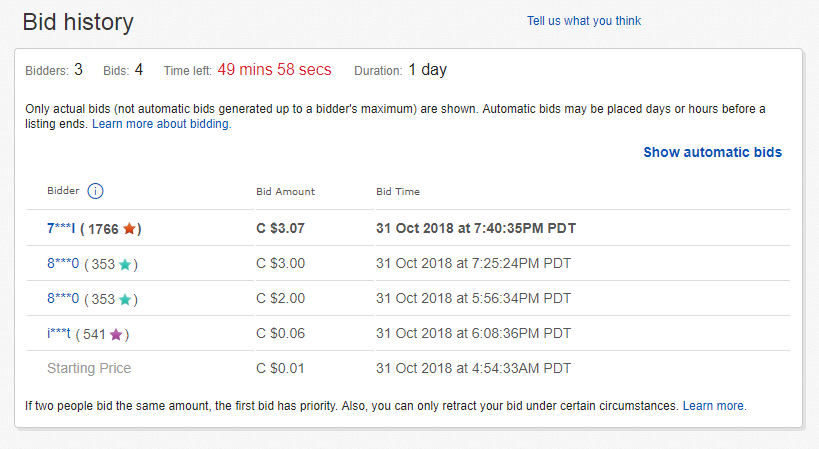This screenshot has height=449, width=819.
Task: Click the starting price amount 'C $0.01'
Action: (x=280, y=368)
